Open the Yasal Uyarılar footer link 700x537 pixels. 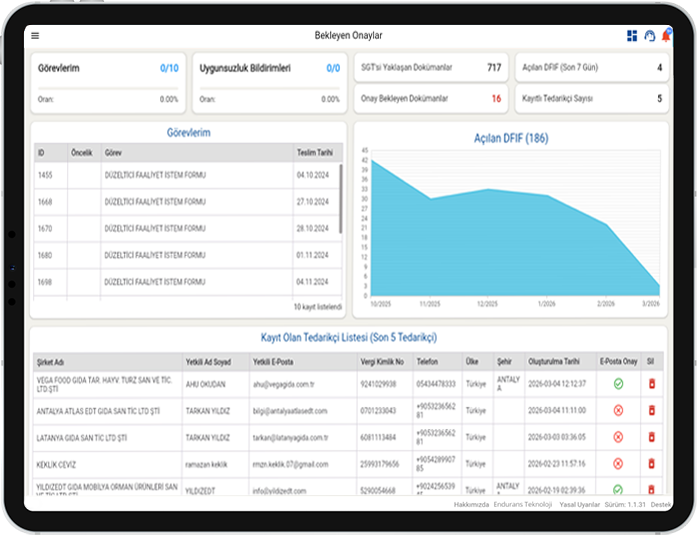point(579,505)
